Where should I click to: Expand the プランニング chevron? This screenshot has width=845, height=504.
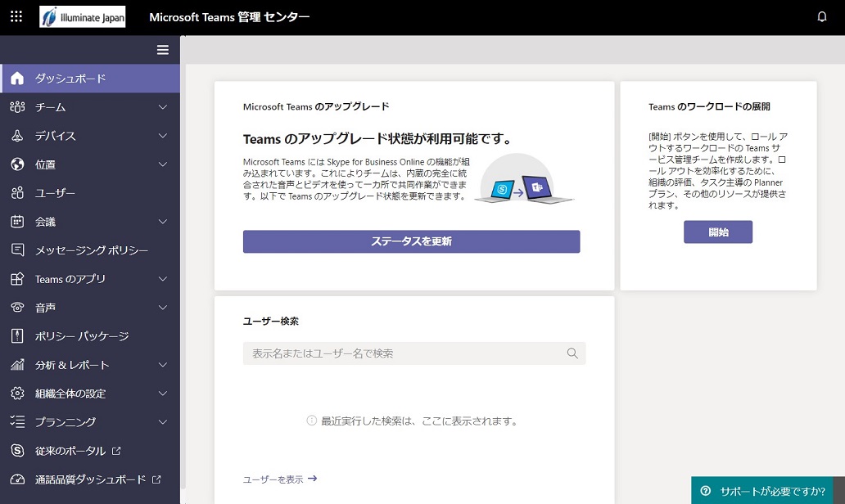tap(163, 421)
